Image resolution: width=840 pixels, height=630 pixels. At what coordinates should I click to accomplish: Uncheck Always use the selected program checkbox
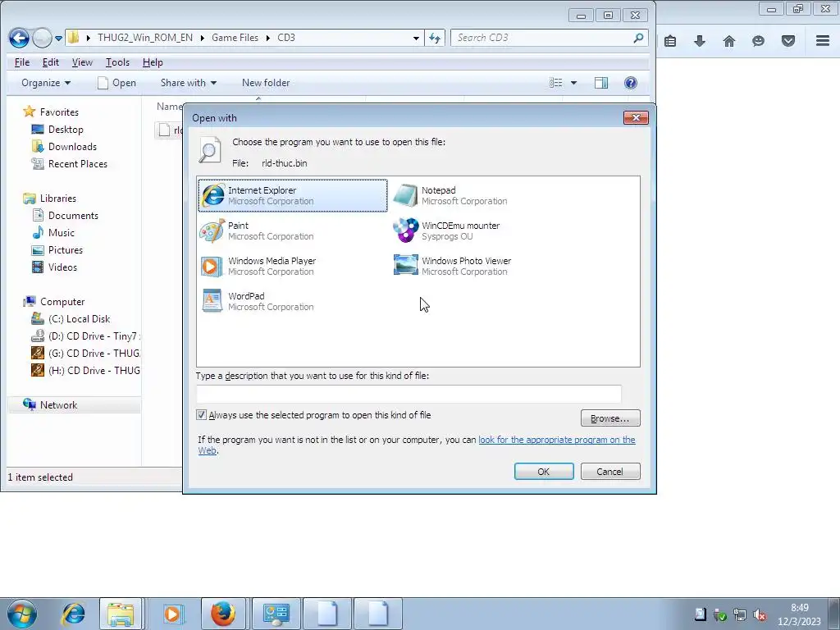pyautogui.click(x=202, y=414)
